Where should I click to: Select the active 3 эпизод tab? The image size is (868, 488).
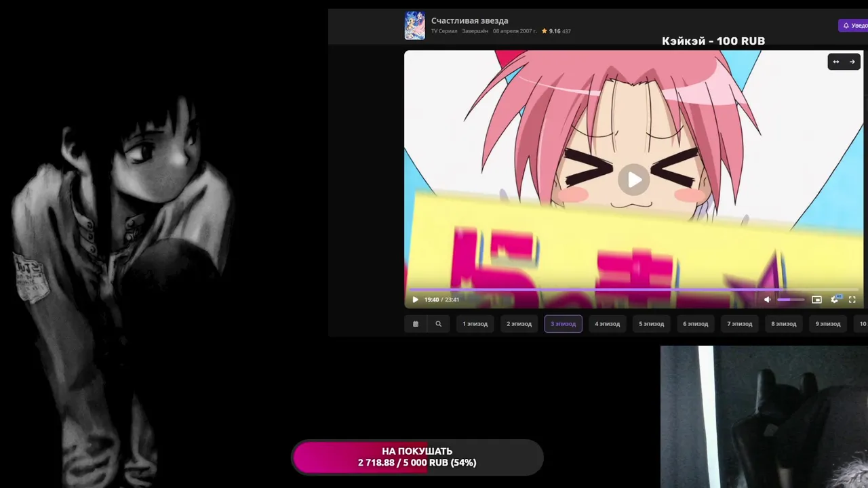[x=563, y=324]
